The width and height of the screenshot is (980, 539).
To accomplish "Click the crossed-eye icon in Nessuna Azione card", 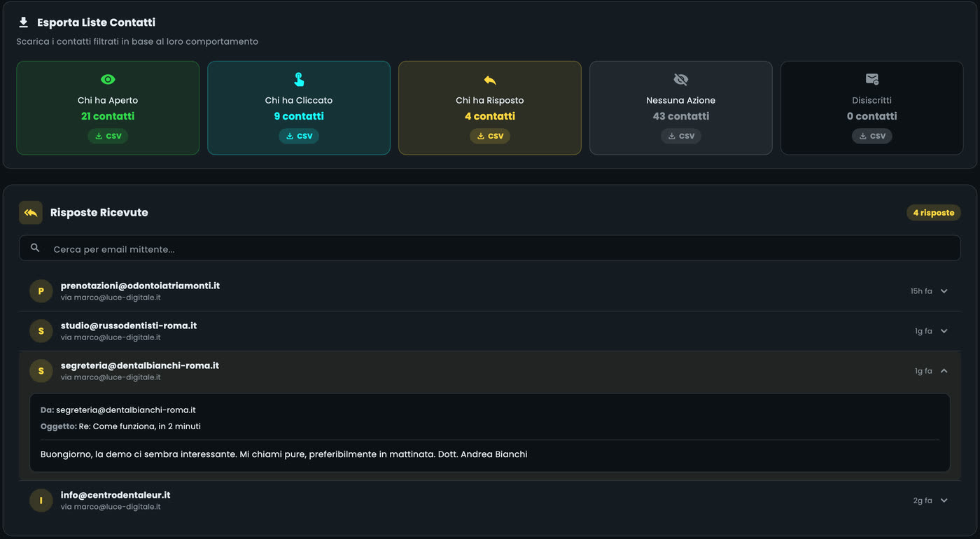I will point(681,80).
